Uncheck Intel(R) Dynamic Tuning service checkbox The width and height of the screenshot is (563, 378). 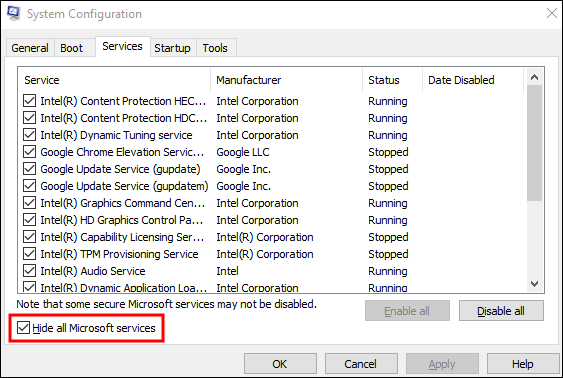tap(29, 135)
